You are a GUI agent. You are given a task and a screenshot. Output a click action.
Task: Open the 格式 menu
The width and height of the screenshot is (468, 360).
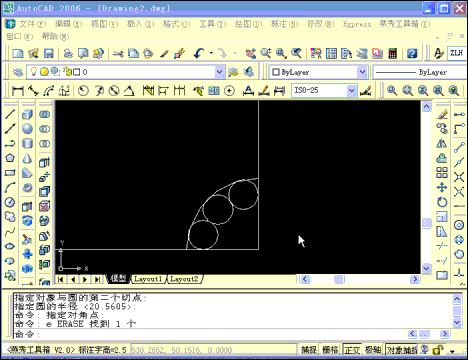coord(176,24)
